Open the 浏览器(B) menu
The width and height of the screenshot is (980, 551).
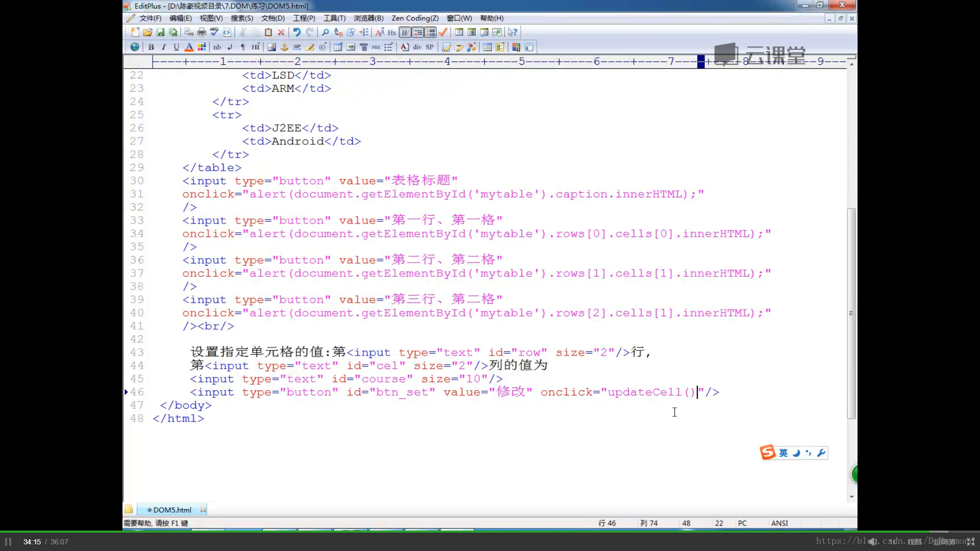click(369, 18)
